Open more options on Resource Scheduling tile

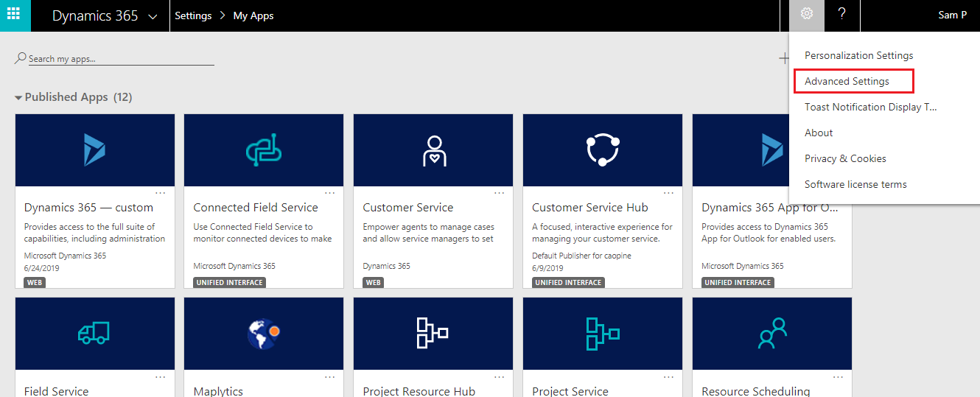tap(839, 377)
